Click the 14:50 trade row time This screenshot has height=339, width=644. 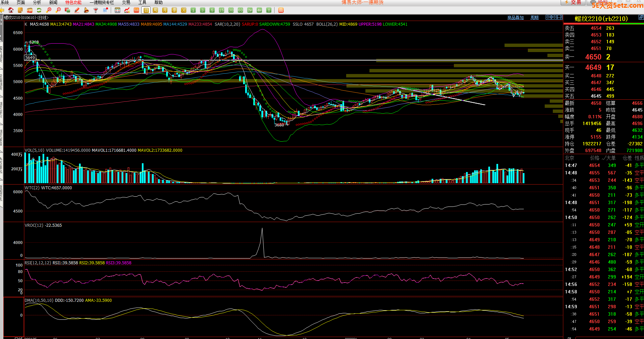[571, 217]
